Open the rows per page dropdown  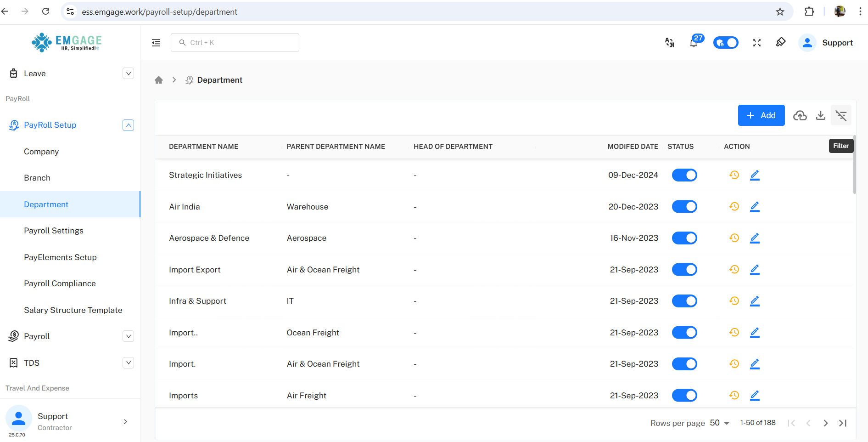coord(720,423)
